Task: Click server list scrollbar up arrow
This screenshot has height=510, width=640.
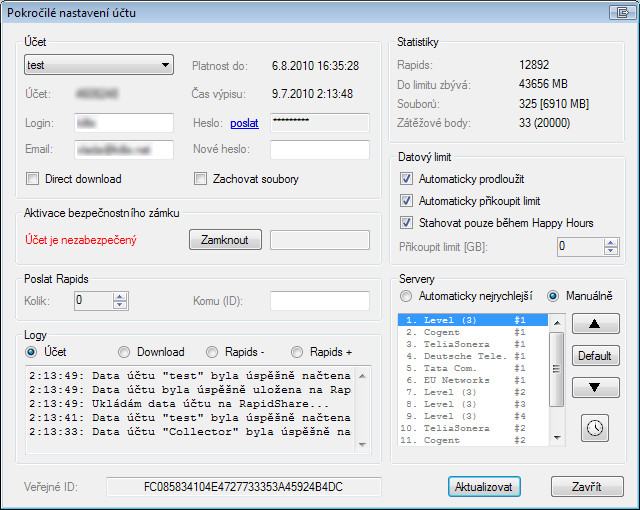Action: point(557,323)
